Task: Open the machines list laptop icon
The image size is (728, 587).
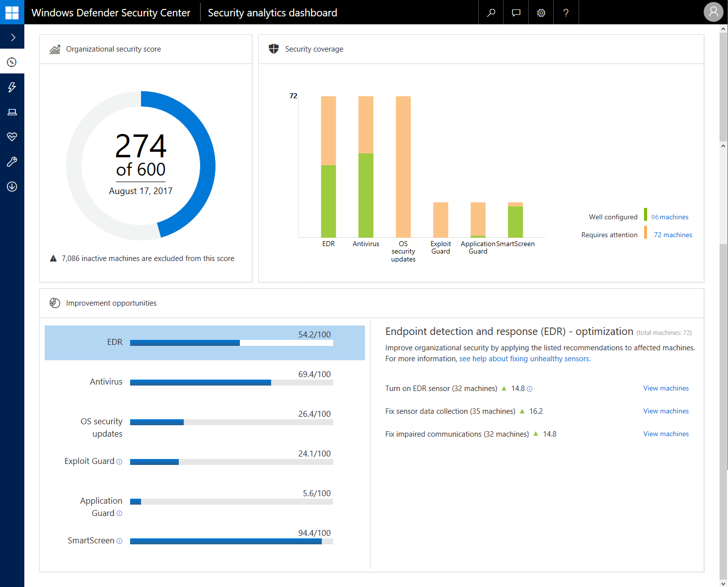Action: 12,112
